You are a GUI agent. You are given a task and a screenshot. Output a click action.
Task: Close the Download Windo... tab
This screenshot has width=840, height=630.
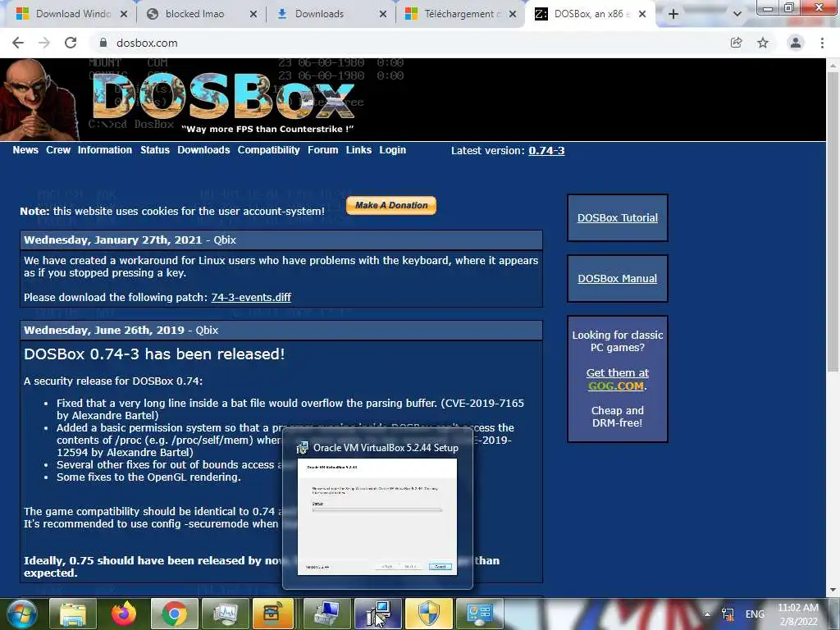(124, 14)
